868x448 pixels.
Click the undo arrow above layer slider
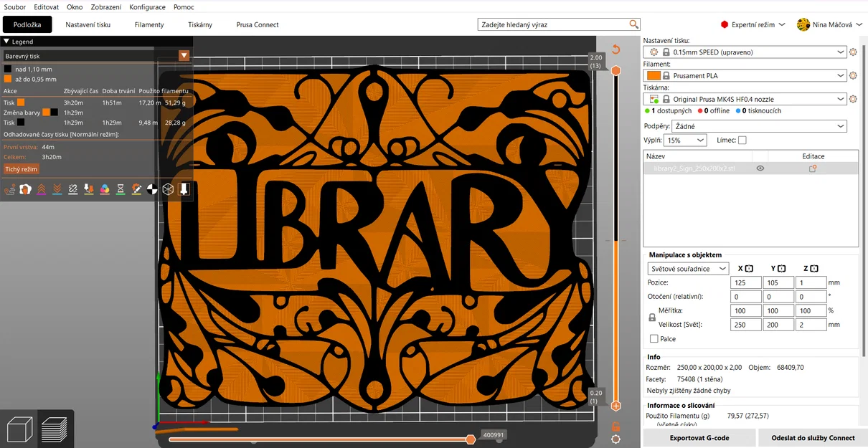tap(615, 49)
